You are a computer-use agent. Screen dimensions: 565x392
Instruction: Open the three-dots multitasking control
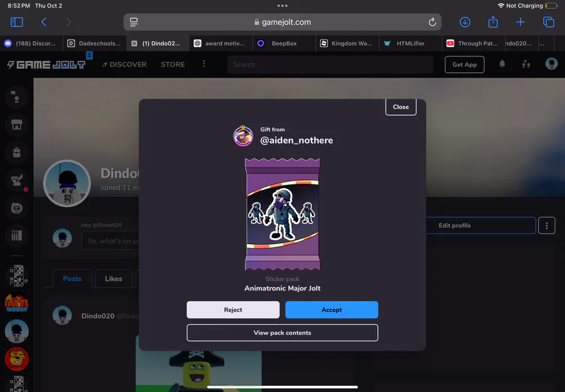pyautogui.click(x=282, y=6)
